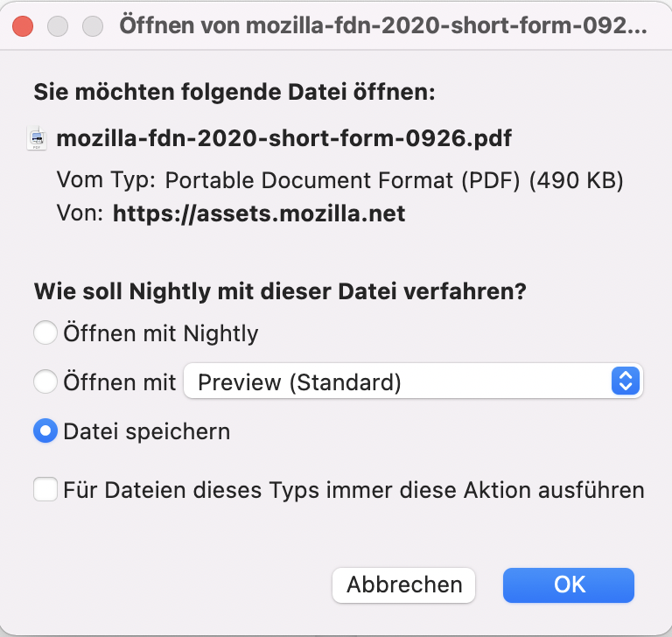This screenshot has width=672, height=637.
Task: Click the source URL https://assets.mozilla.net
Action: [259, 213]
